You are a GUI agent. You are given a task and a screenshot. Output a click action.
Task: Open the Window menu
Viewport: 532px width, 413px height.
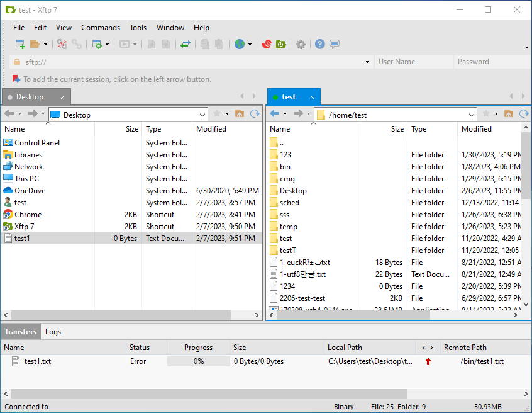[x=170, y=28]
